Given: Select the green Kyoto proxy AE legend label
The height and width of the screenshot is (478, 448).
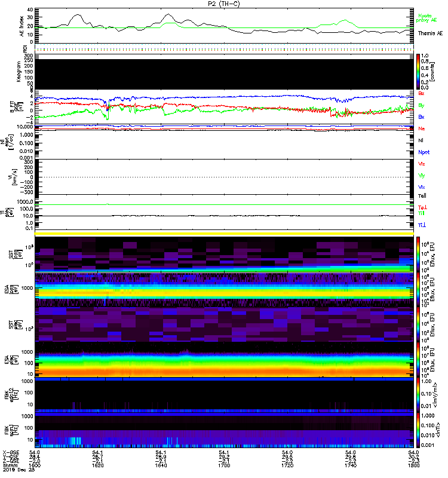Looking at the screenshot, I should [x=426, y=18].
